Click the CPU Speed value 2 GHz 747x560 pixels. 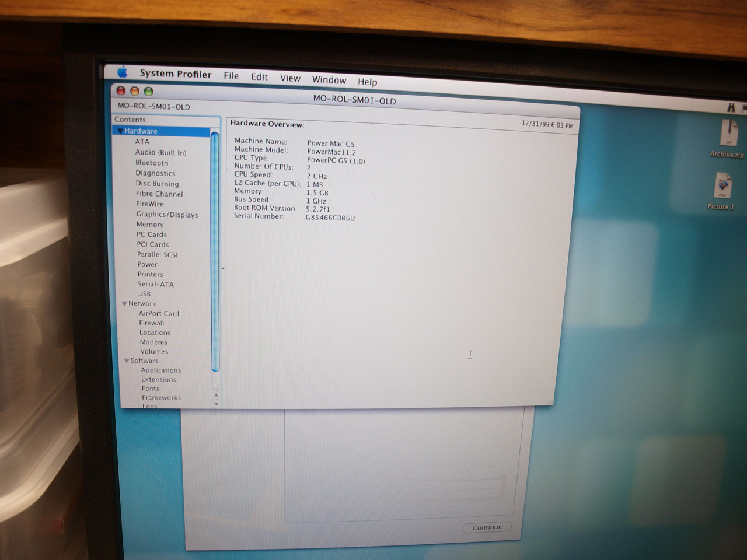[x=317, y=176]
